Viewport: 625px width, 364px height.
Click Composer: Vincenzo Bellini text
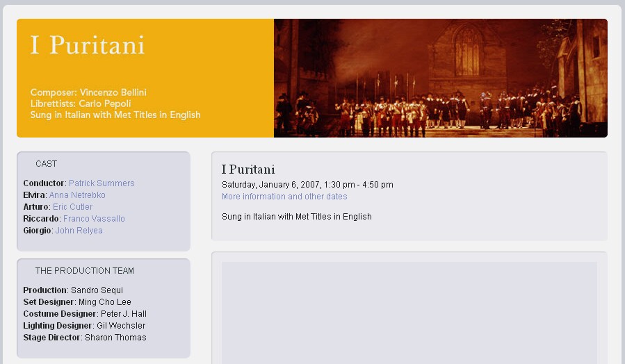point(88,92)
